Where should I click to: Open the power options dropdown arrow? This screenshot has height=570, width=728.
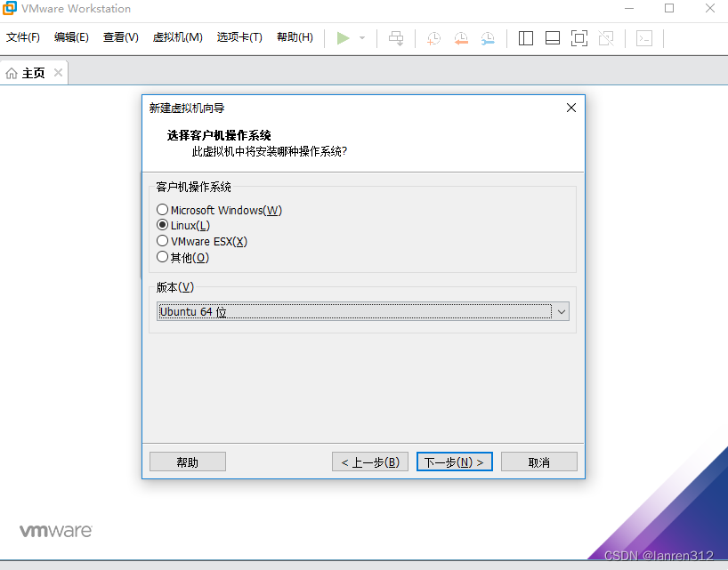(x=362, y=38)
